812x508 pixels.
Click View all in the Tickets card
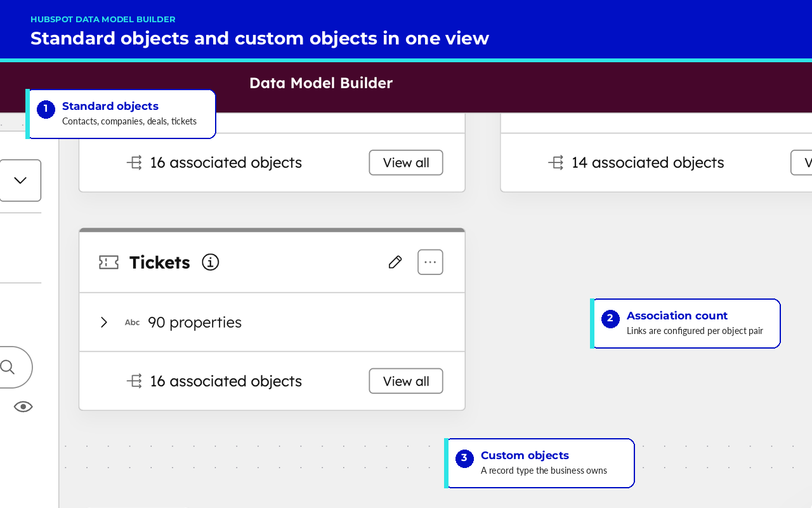[406, 381]
